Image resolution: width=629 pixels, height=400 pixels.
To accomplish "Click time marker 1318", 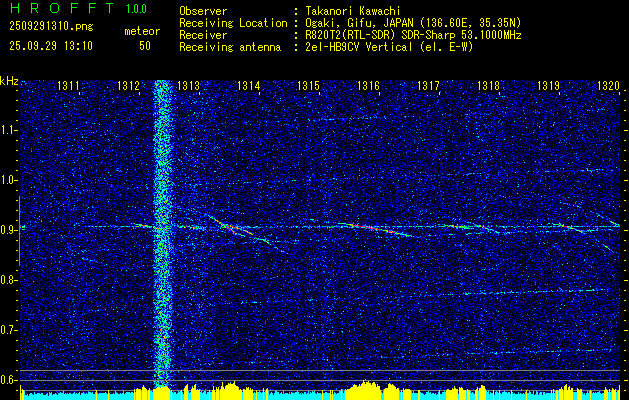I will pyautogui.click(x=488, y=85).
